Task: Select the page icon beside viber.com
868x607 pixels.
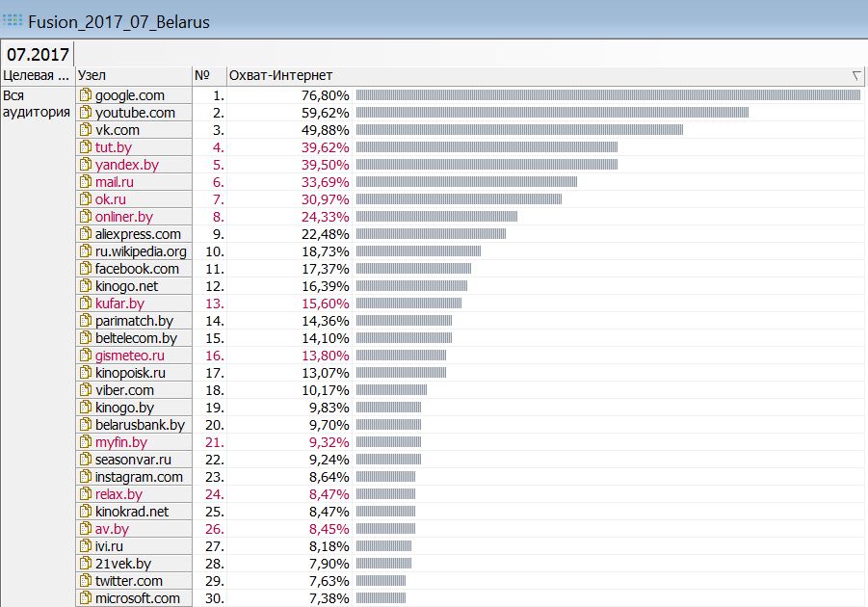Action: [x=86, y=390]
